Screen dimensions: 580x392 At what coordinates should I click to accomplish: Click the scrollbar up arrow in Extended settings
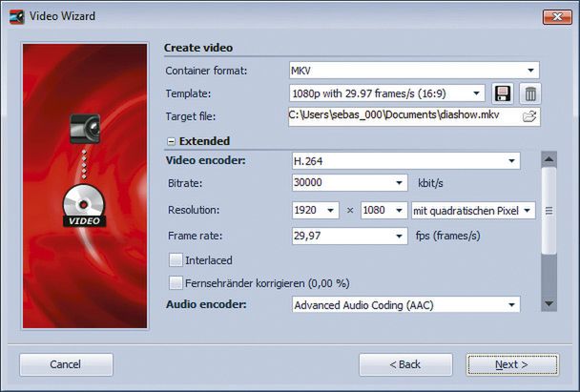pos(549,159)
